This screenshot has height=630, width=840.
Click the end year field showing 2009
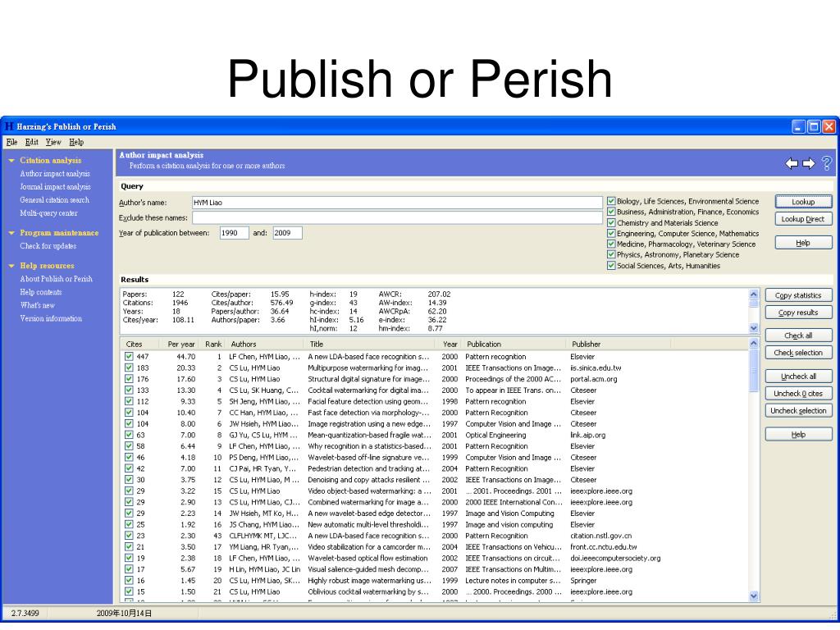(x=288, y=232)
